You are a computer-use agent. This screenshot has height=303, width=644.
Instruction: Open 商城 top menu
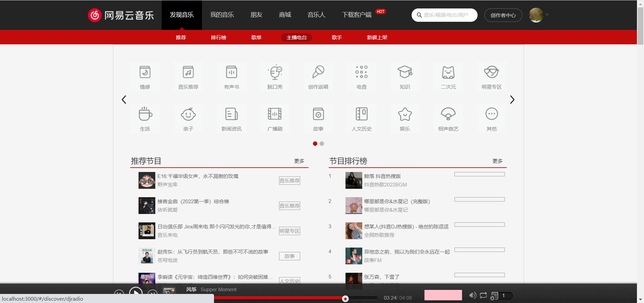285,15
